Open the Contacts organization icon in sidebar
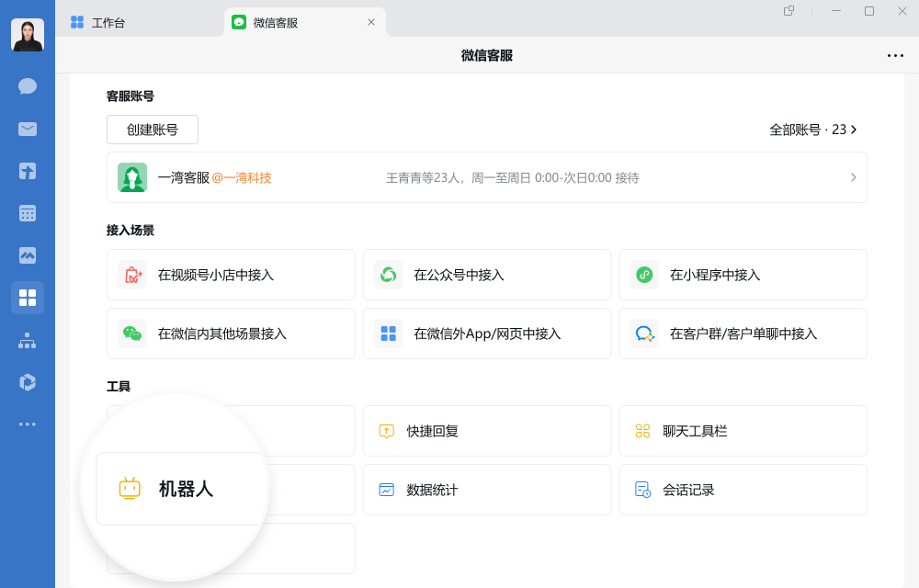The image size is (919, 588). [x=28, y=341]
